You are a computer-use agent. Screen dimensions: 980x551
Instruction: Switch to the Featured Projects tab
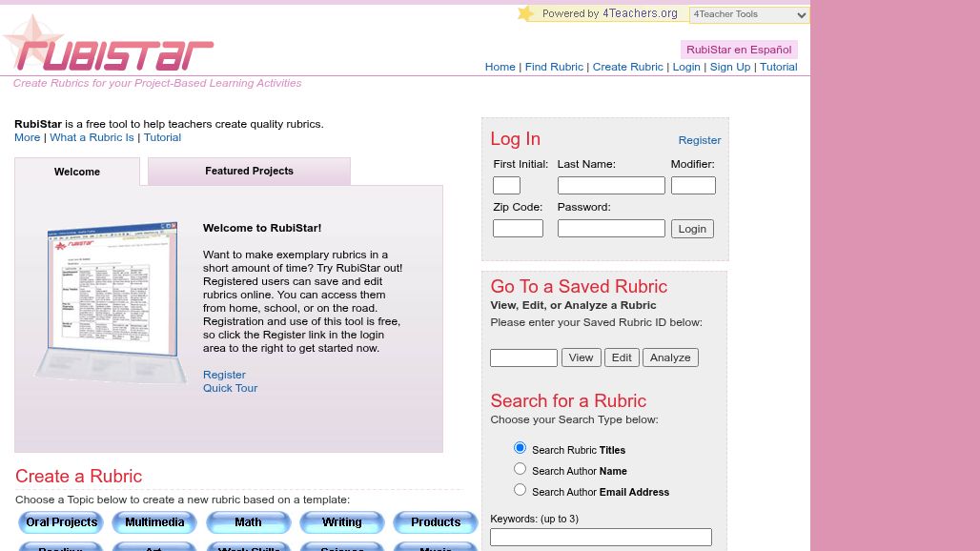(x=249, y=172)
